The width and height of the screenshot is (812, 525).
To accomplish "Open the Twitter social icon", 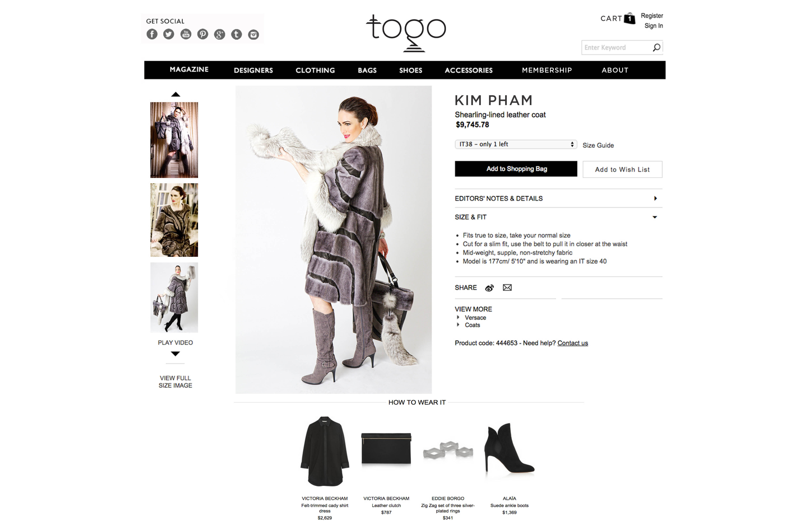I will (x=169, y=34).
